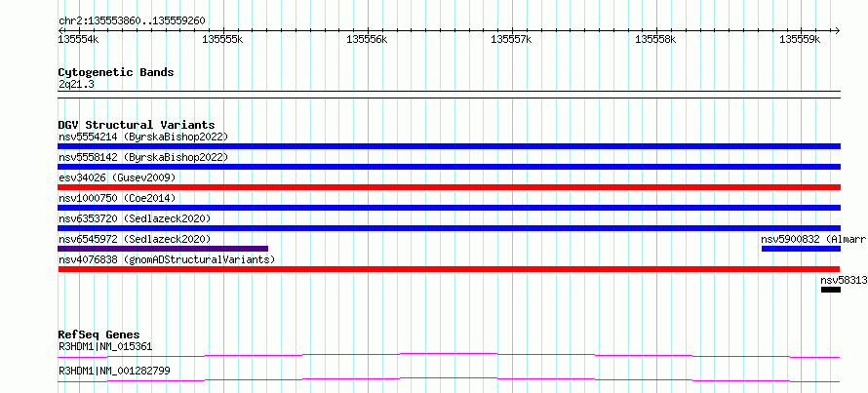Click the 135559k ruler tick label
The width and height of the screenshot is (868, 393).
pos(800,39)
